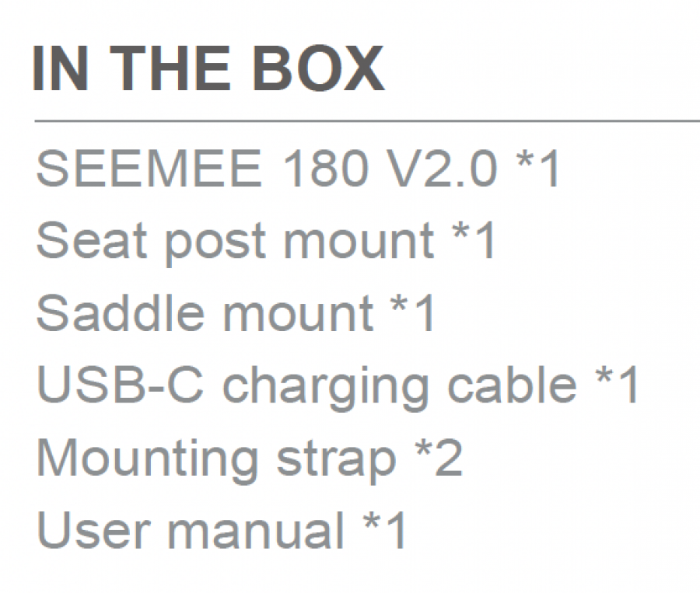The width and height of the screenshot is (700, 593).
Task: Select the SEEMEE 180 V2.0 list line
Action: [298, 169]
